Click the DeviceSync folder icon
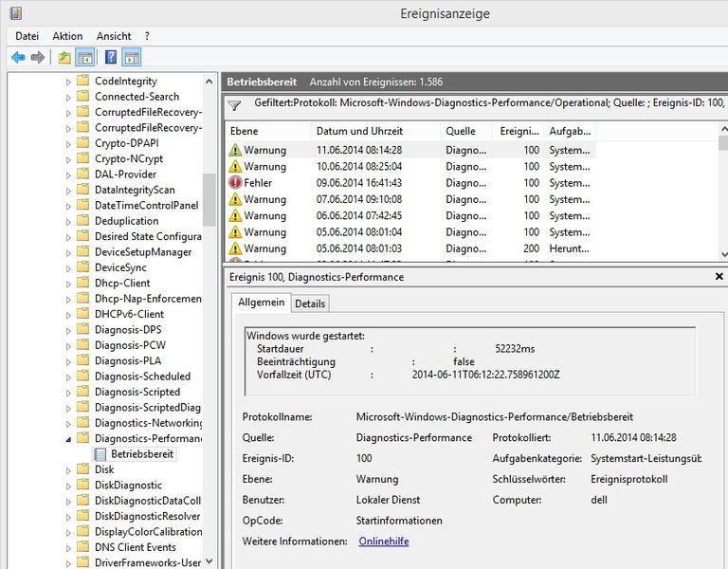The height and width of the screenshot is (569, 728). (83, 266)
